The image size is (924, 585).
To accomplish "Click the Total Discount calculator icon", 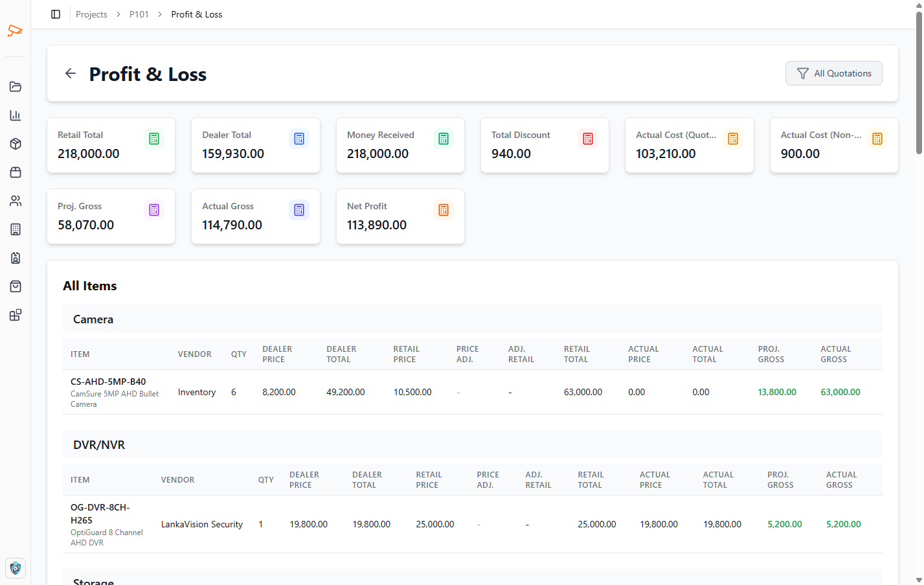I will 588,139.
